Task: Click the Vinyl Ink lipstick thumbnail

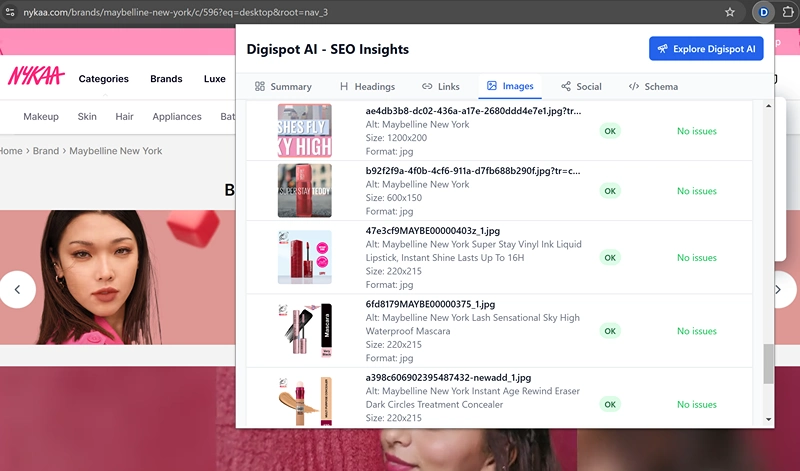Action: pyautogui.click(x=305, y=257)
